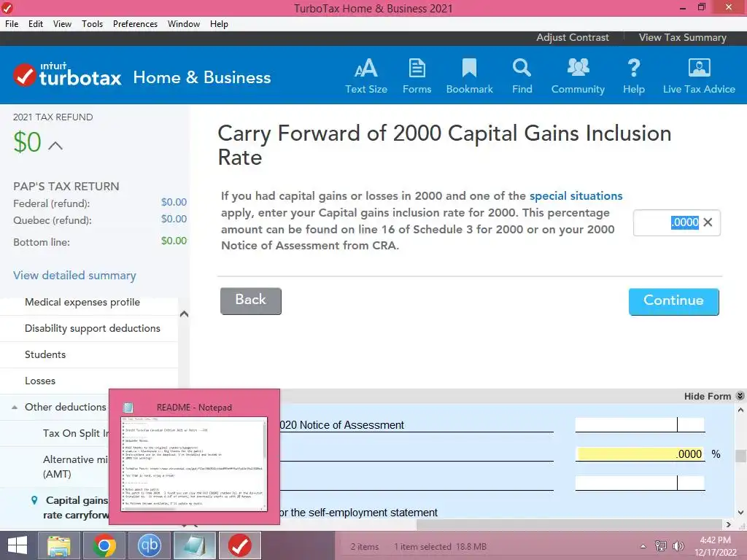Screen dimensions: 747x560
Task: Open Help with question mark
Action: (x=634, y=76)
